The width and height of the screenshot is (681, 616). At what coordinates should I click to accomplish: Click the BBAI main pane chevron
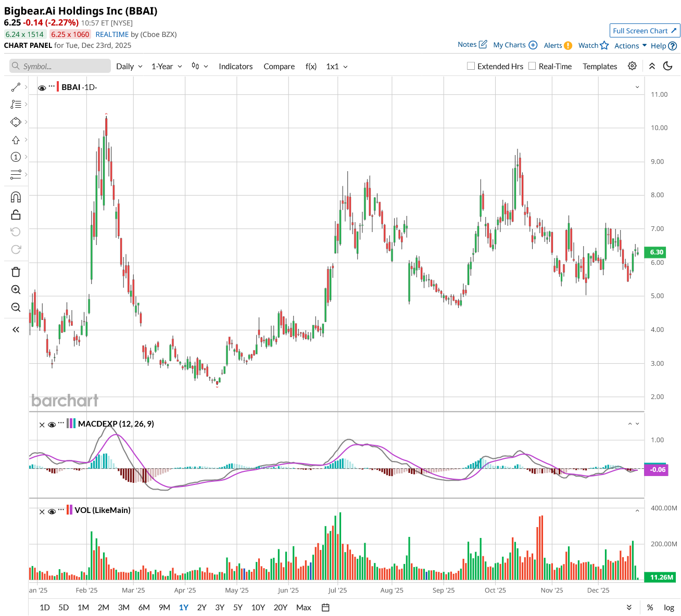[637, 87]
